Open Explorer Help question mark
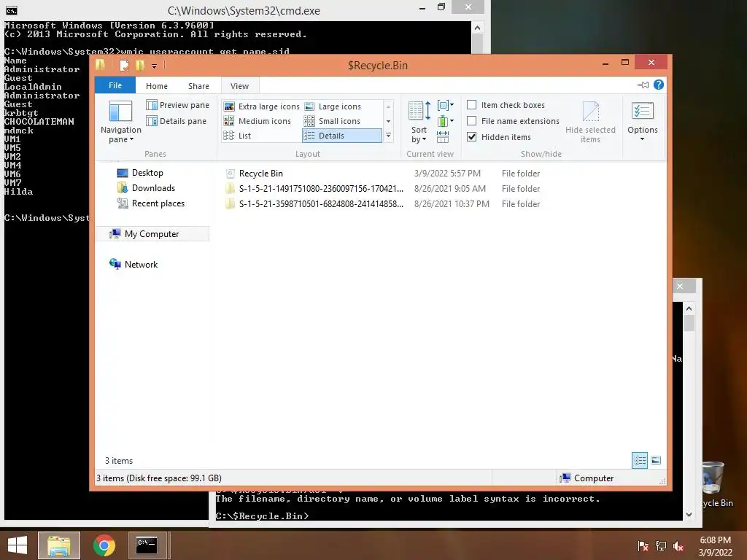747x560 pixels. (x=659, y=85)
